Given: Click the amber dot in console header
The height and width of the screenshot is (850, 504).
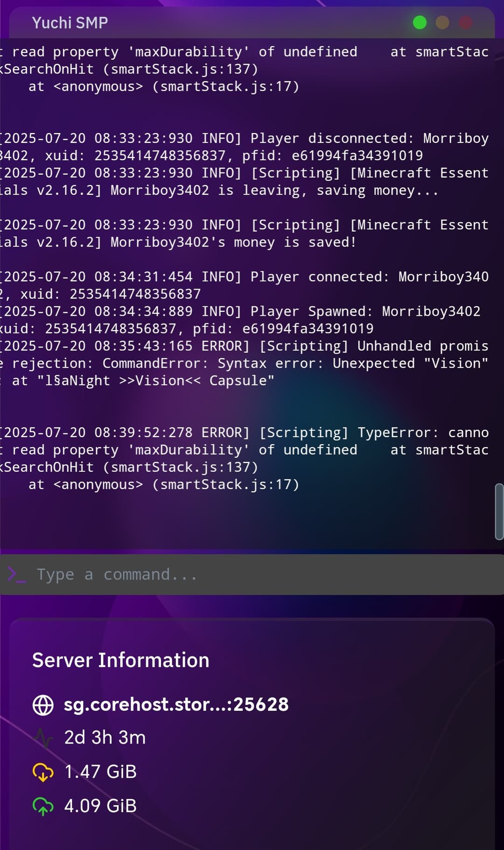Looking at the screenshot, I should [x=442, y=22].
